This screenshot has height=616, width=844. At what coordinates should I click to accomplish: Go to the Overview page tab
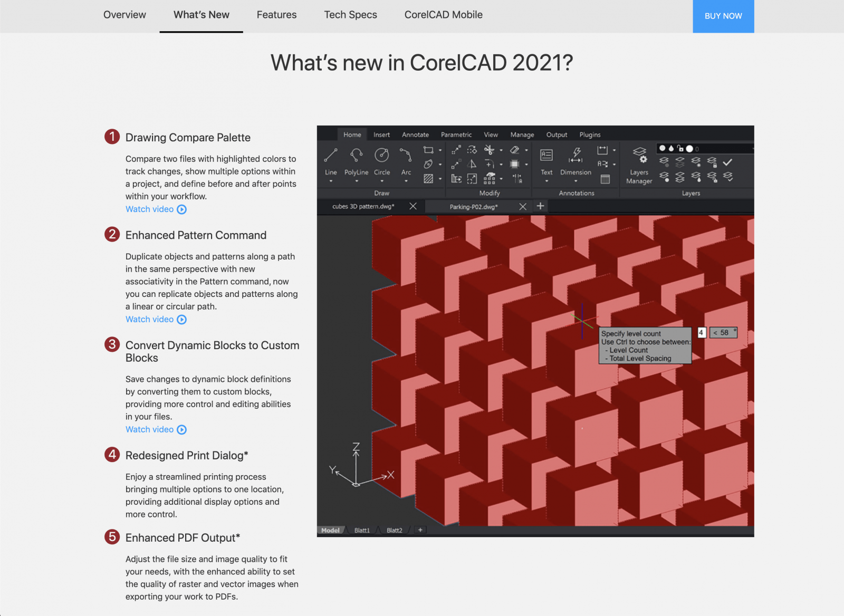pos(124,15)
